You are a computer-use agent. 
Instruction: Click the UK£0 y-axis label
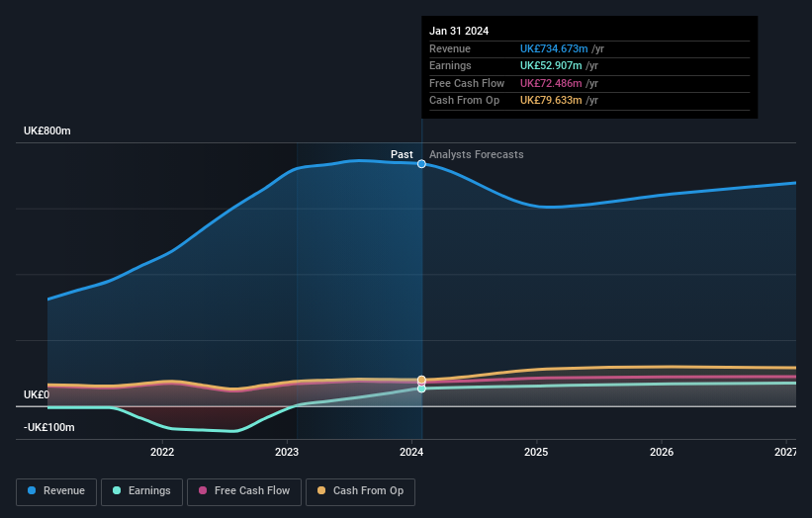(37, 394)
